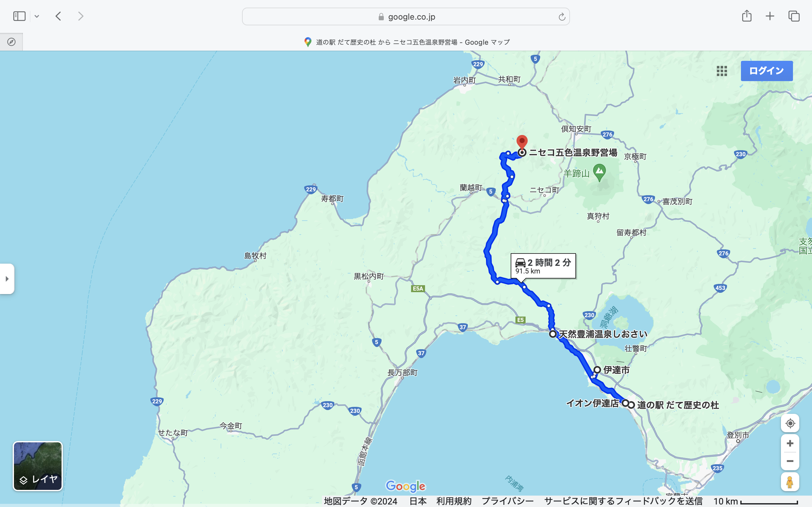812x507 pixels.
Task: Toggle the Safari sidebar
Action: pos(19,16)
